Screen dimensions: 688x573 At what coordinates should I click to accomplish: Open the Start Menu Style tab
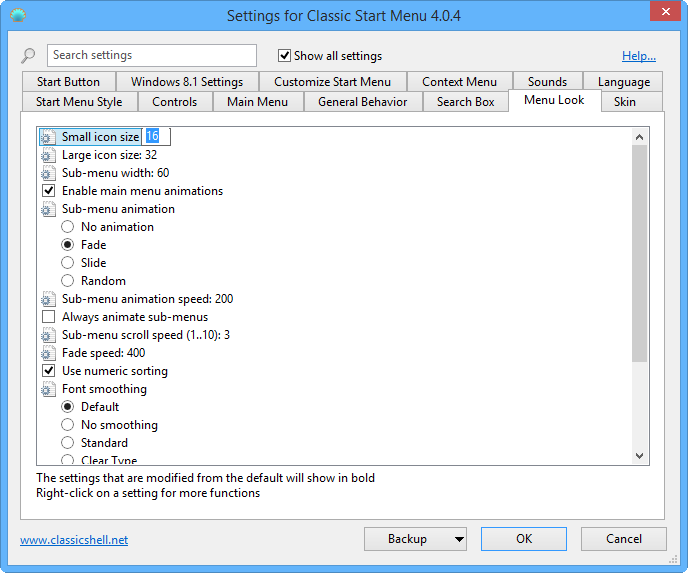click(x=79, y=102)
